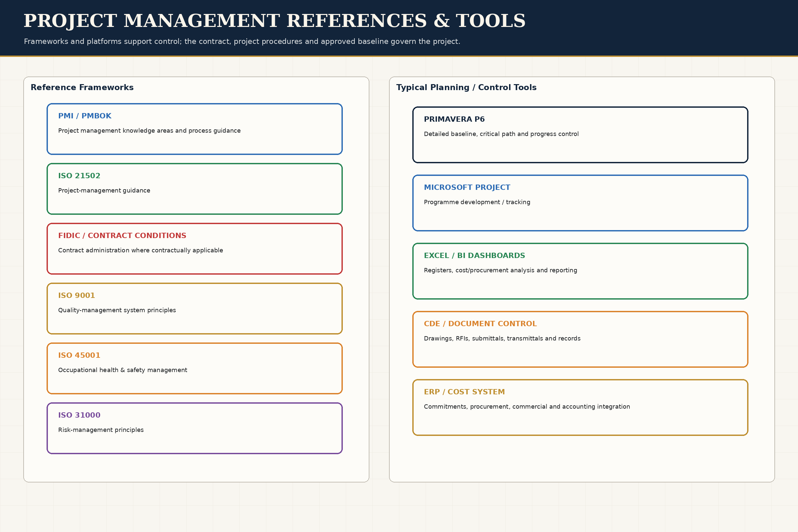Open the 'FIDIC / CONTRACT CONDITIONS' card title
The image size is (798, 532).
122,235
